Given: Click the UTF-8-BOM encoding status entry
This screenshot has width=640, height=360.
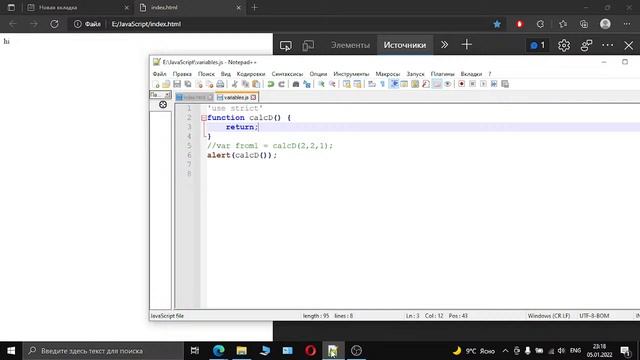Looking at the screenshot, I should point(594,316).
